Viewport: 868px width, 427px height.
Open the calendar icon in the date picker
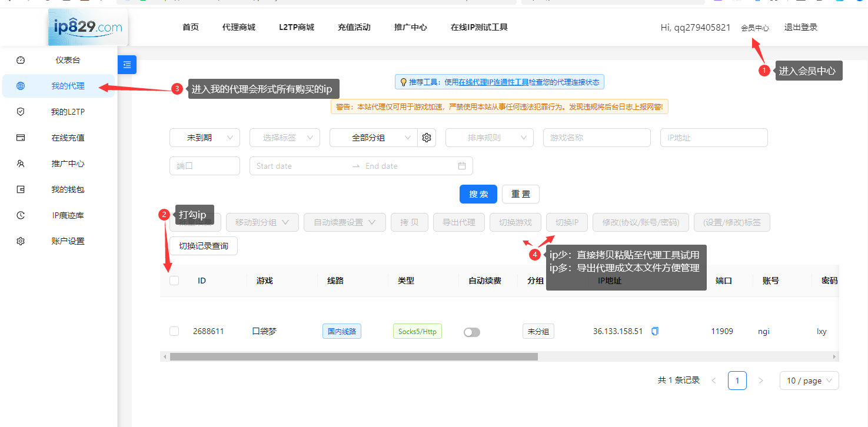pyautogui.click(x=462, y=165)
